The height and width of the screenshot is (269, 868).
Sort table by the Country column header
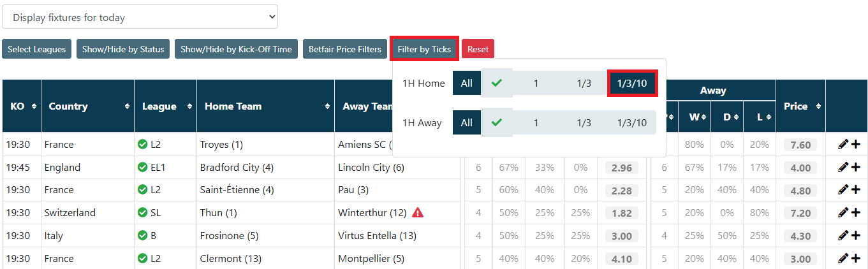[87, 106]
